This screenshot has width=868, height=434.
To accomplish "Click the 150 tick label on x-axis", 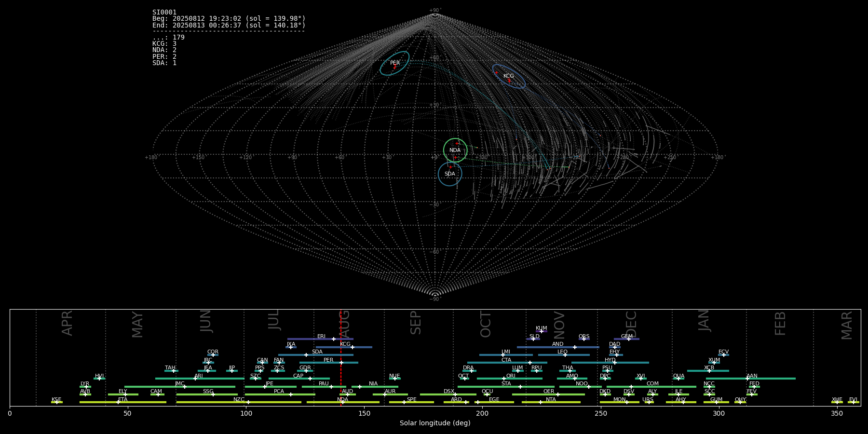I will [364, 413].
